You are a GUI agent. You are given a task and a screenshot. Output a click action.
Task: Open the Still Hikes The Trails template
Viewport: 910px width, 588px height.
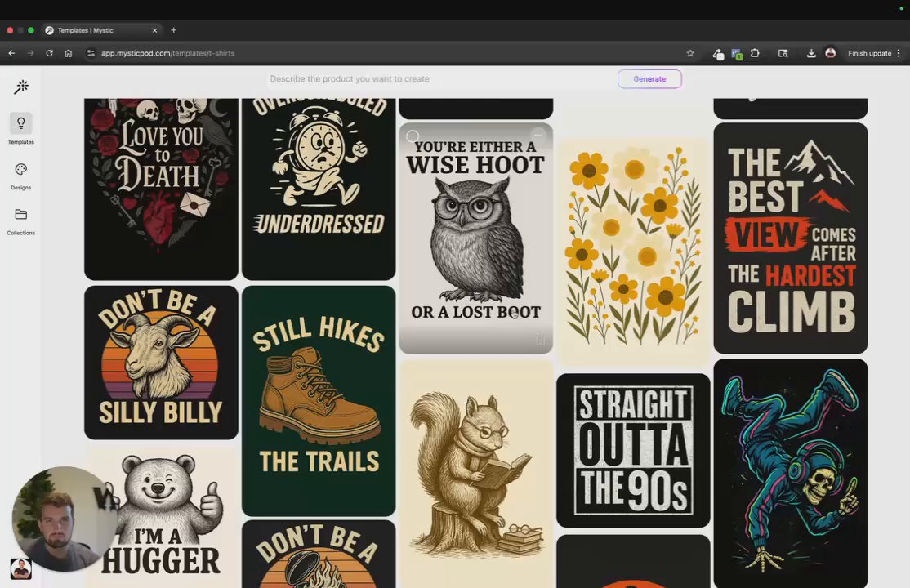tap(319, 400)
